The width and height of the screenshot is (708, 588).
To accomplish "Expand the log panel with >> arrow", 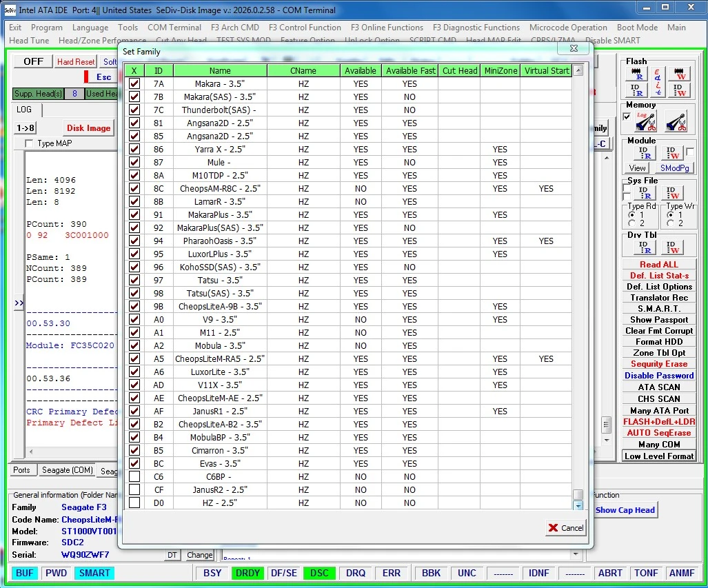I will 19,303.
